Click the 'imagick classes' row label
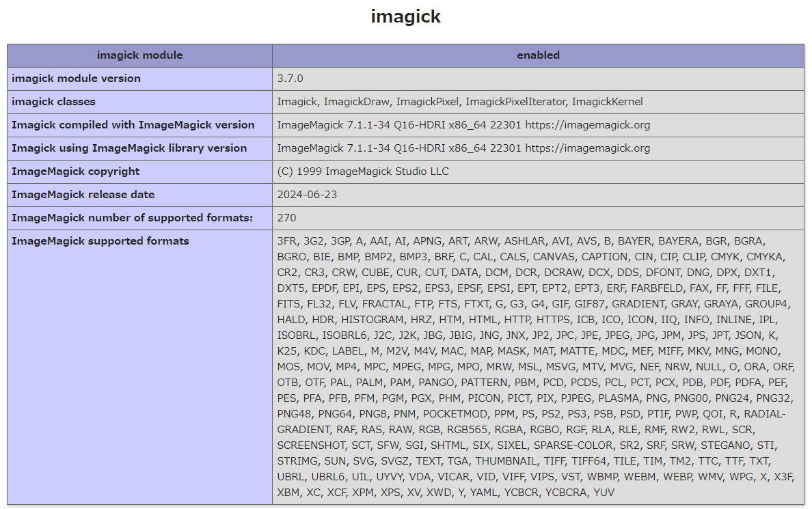This screenshot has height=509, width=812. pos(53,102)
